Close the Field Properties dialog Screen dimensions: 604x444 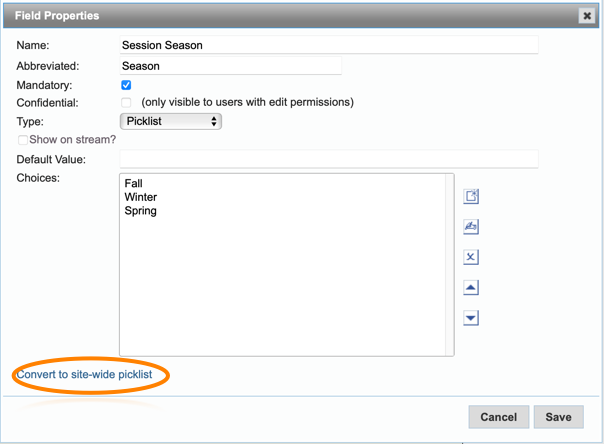tap(586, 16)
